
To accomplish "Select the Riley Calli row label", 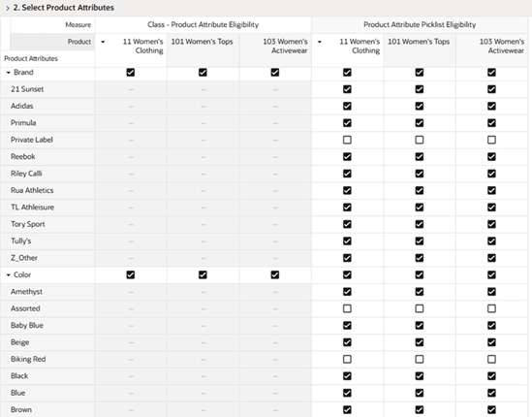I will coord(26,174).
